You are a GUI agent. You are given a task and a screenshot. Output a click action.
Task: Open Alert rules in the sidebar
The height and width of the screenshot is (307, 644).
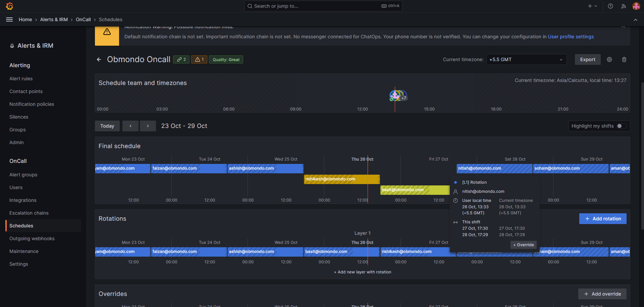pos(21,79)
